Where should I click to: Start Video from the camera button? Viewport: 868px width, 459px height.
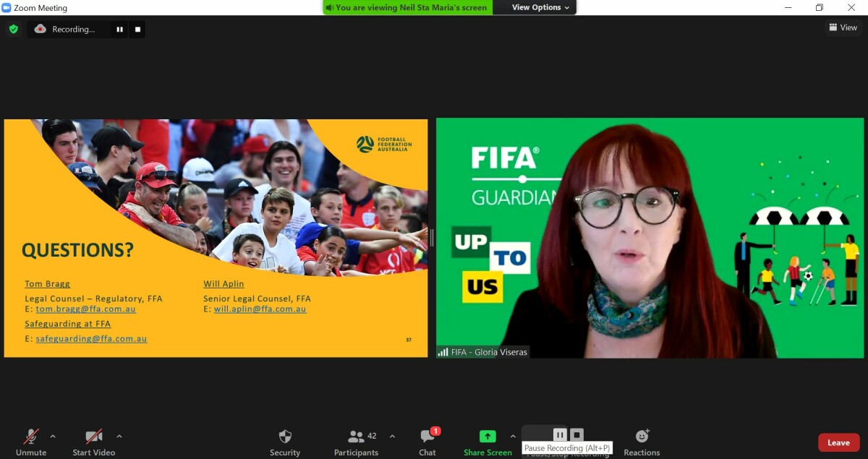(94, 442)
